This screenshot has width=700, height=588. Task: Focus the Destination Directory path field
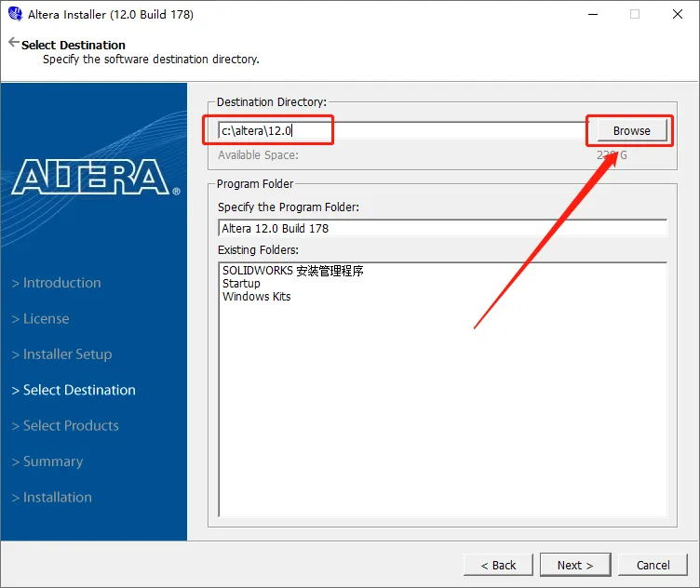click(x=402, y=130)
